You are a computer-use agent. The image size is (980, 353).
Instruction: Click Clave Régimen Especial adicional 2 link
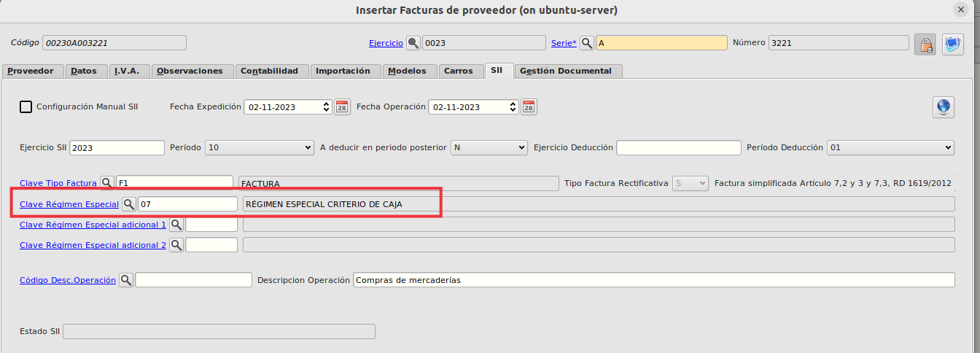pyautogui.click(x=93, y=245)
